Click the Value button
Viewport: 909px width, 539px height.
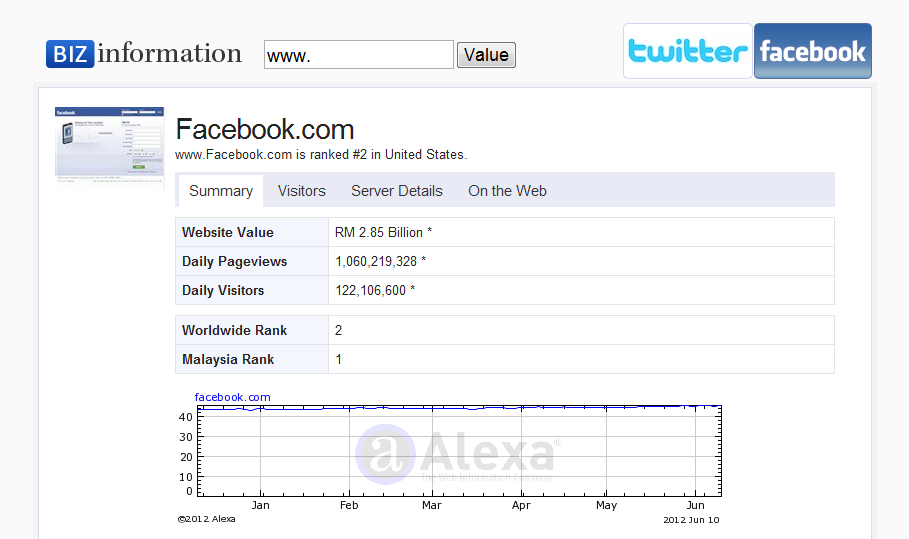tap(486, 54)
